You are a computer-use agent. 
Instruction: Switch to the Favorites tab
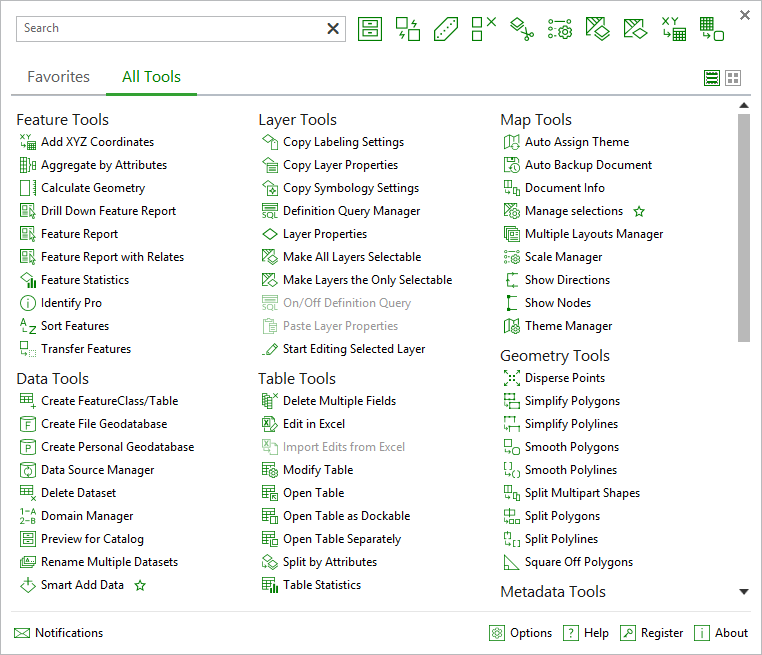(58, 77)
